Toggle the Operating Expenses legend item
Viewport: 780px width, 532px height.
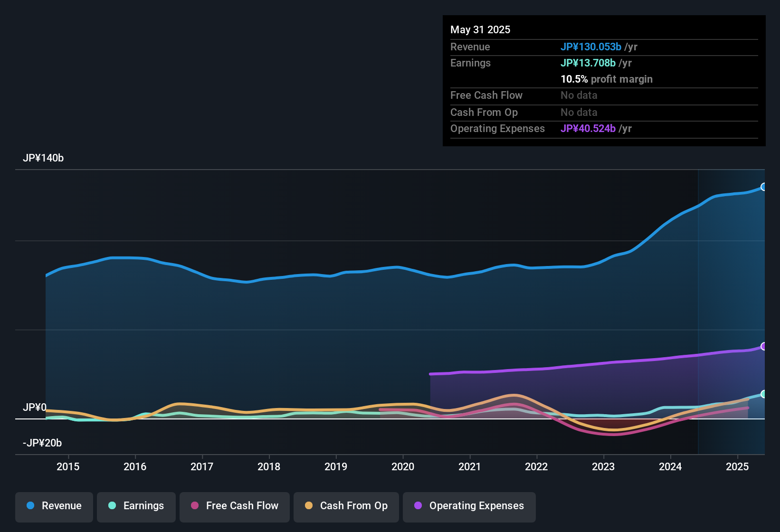pos(469,506)
